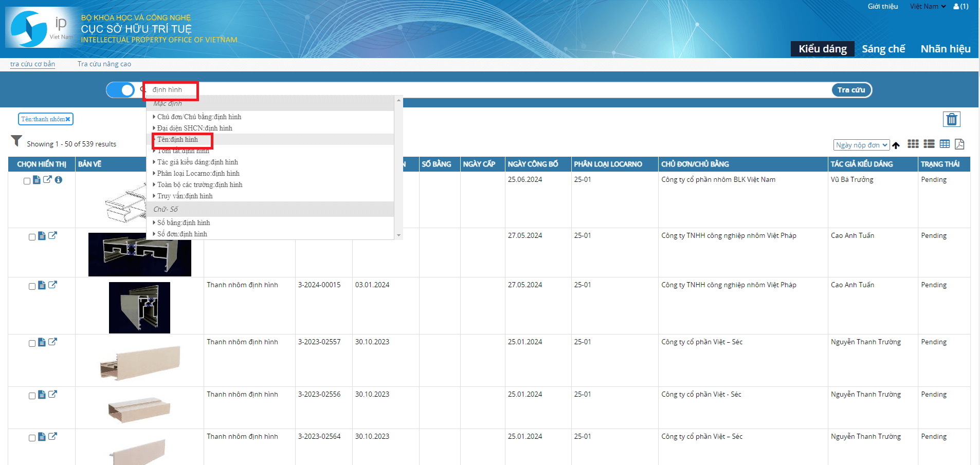Check the first result row checkbox
Screen dimensions: 980x465
(x=27, y=181)
